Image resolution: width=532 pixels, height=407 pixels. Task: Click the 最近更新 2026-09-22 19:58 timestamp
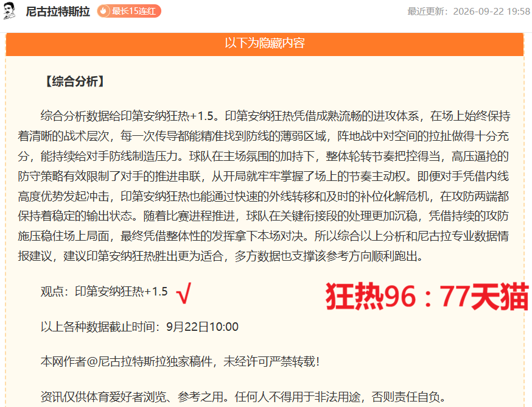point(469,11)
